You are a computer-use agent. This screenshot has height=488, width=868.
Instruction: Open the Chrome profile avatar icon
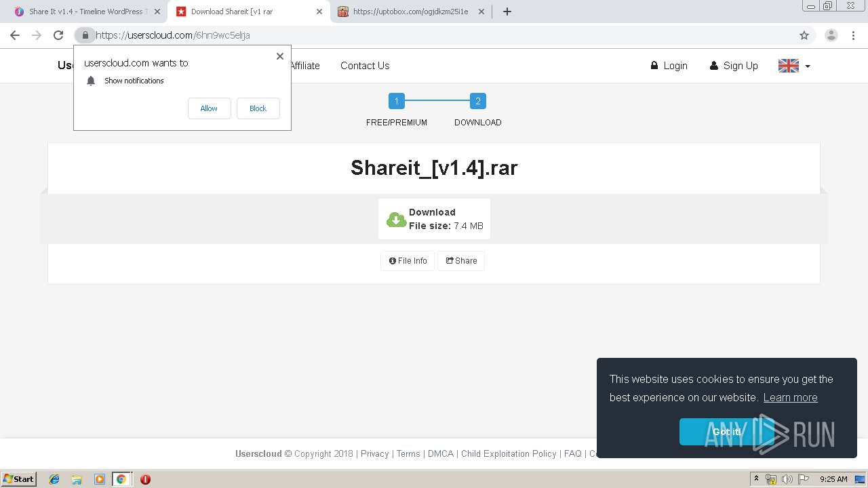[x=831, y=35]
